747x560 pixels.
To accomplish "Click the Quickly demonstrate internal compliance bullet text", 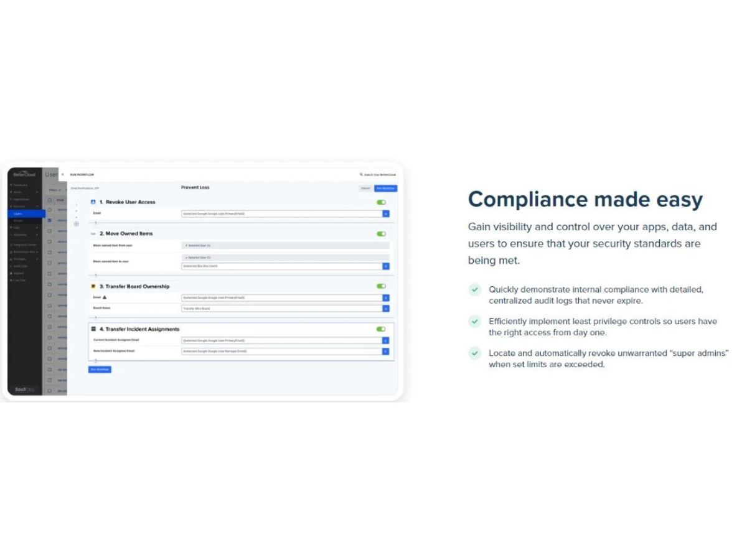I will 596,295.
